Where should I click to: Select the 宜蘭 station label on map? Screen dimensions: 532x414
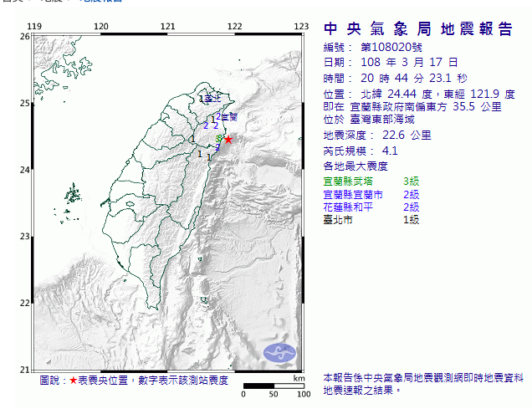[x=229, y=116]
